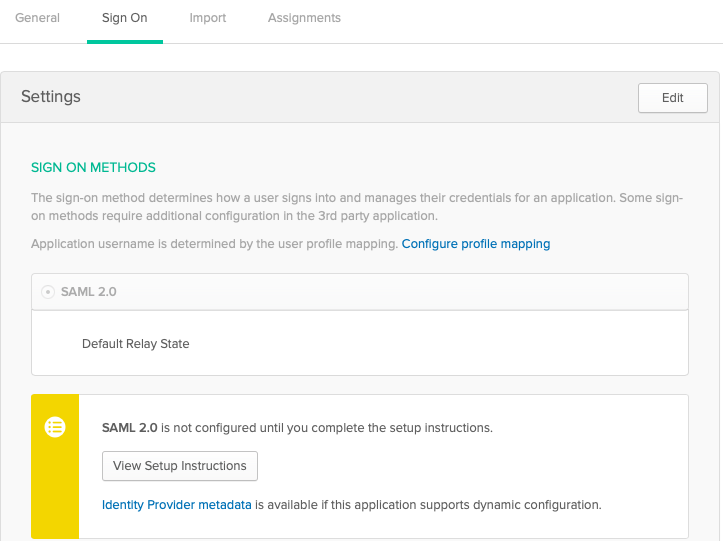Click the list icon in yellow banner
This screenshot has height=541, width=723.
click(55, 427)
